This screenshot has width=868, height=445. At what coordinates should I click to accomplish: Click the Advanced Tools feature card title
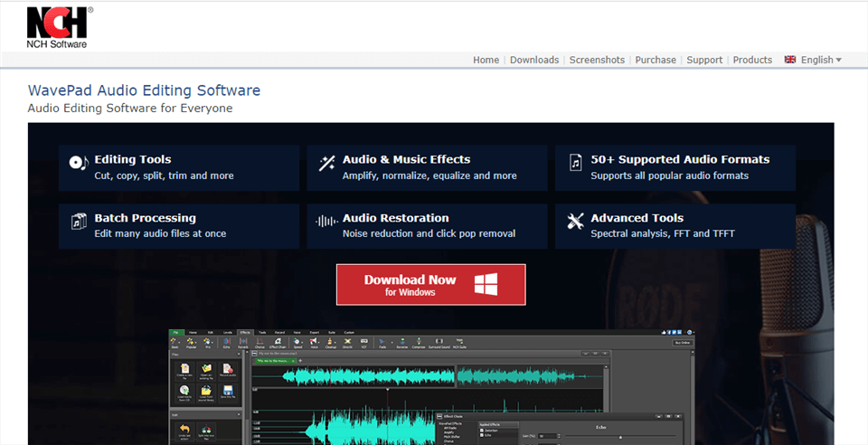(x=637, y=218)
